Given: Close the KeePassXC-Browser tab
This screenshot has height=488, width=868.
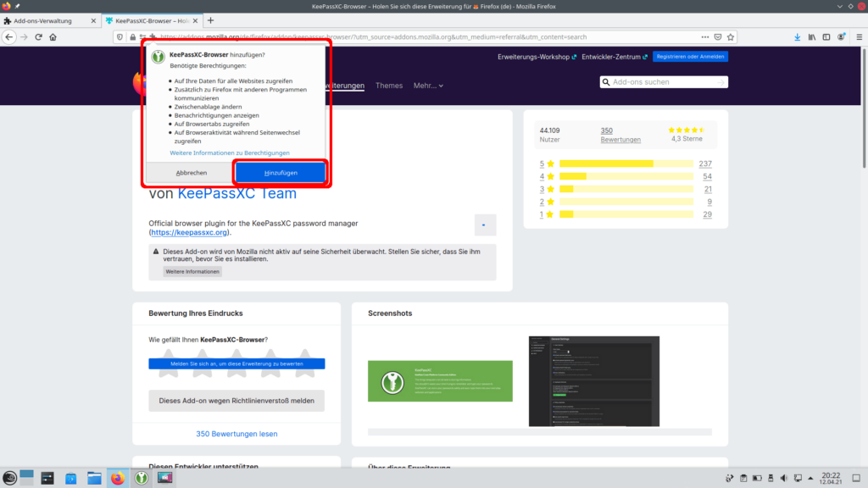Looking at the screenshot, I should coord(195,21).
